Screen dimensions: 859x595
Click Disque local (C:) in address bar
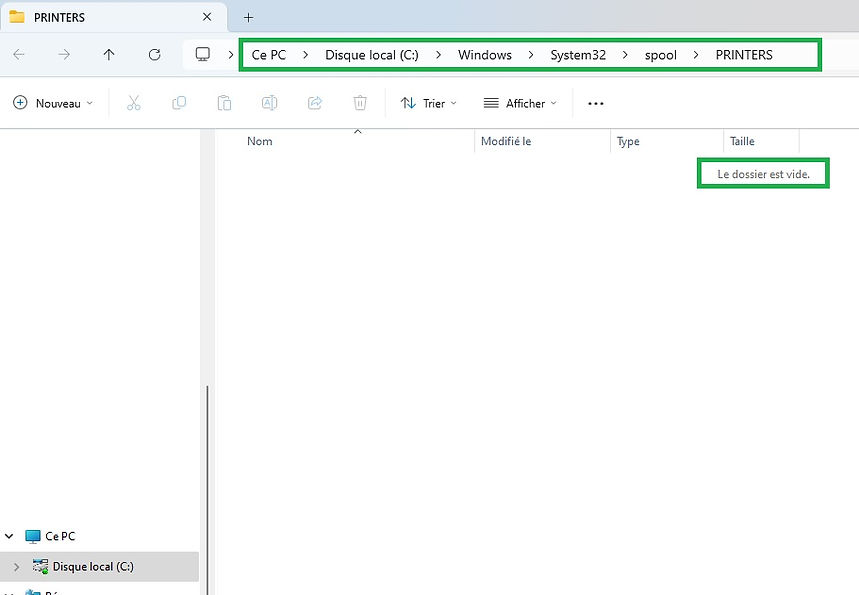(372, 55)
